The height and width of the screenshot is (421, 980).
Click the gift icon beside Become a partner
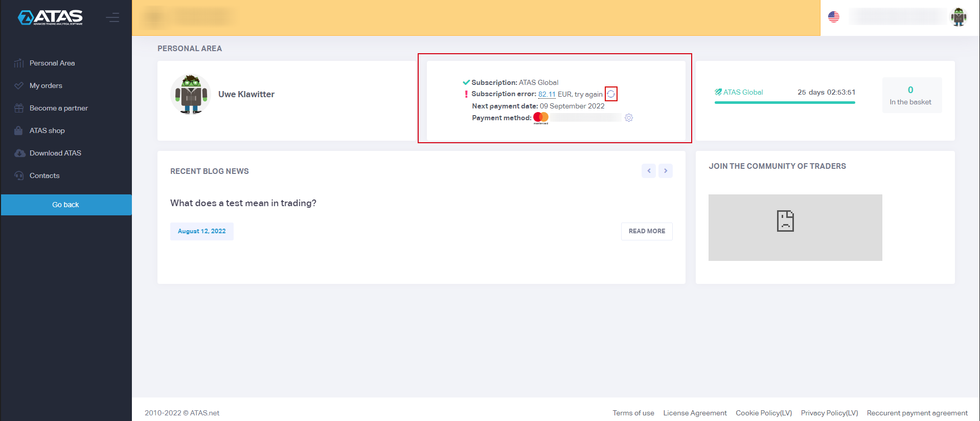(x=19, y=108)
